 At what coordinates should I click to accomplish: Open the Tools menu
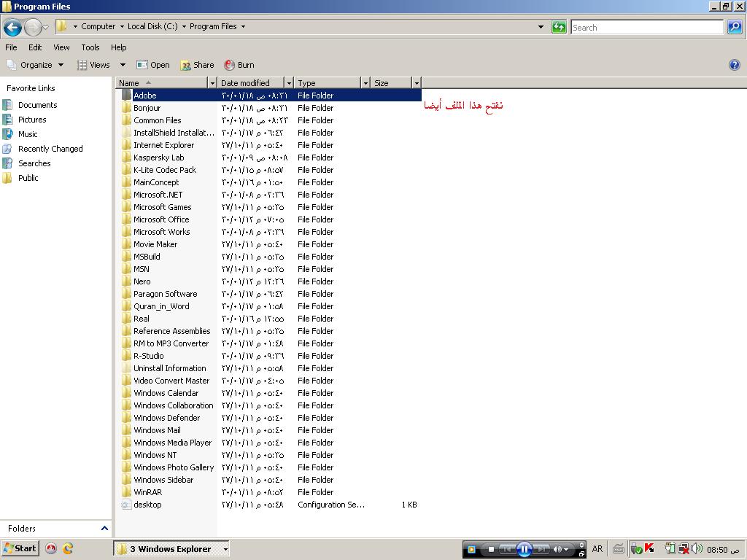[x=90, y=47]
